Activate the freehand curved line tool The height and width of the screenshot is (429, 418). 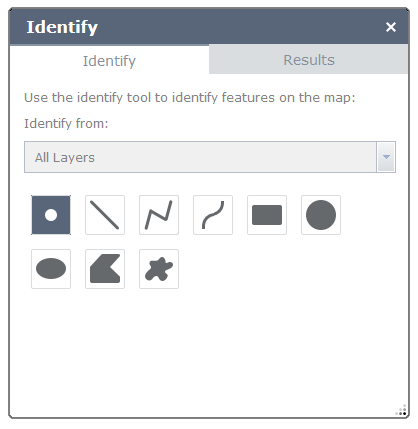[x=213, y=215]
